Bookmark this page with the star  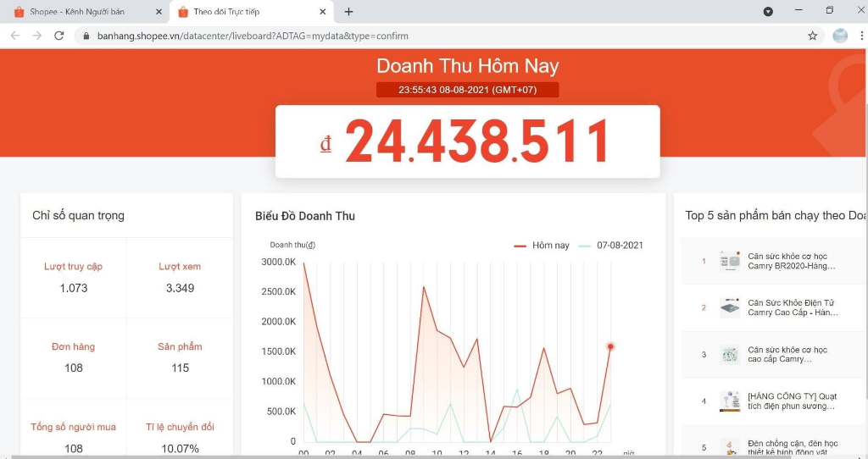[812, 36]
